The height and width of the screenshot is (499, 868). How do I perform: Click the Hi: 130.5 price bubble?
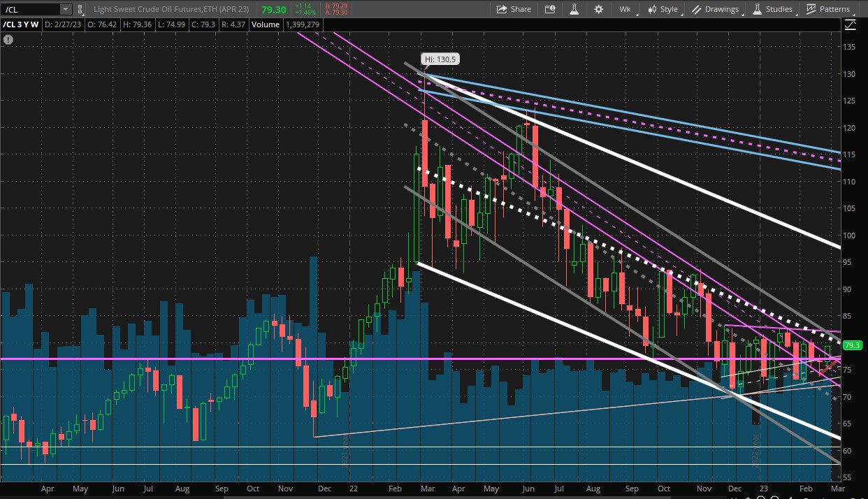pyautogui.click(x=439, y=59)
